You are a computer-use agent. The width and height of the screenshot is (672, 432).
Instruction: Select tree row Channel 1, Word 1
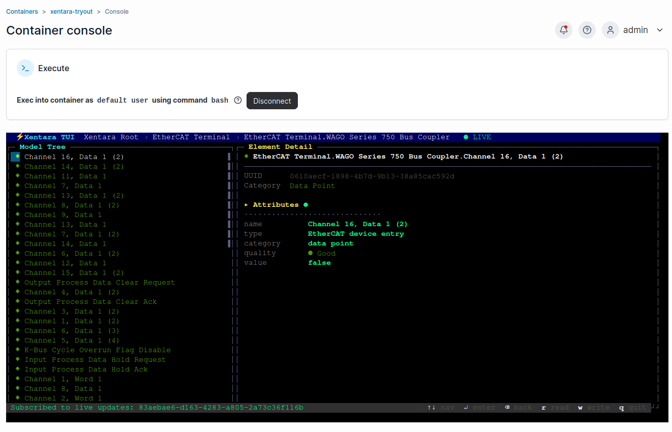(x=63, y=379)
